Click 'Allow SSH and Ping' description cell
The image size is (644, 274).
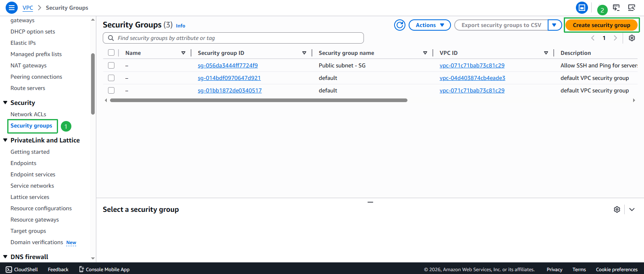(599, 65)
